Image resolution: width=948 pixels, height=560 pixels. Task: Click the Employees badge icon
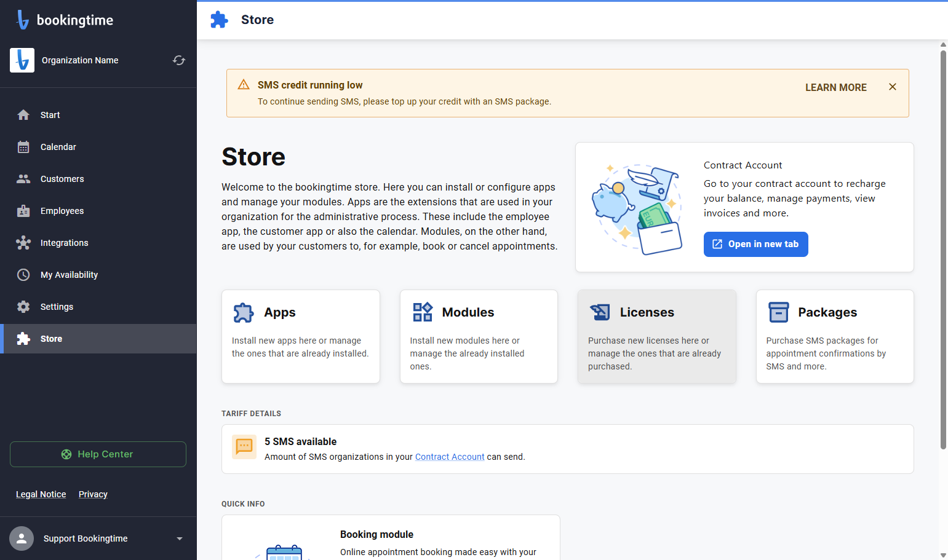click(23, 211)
